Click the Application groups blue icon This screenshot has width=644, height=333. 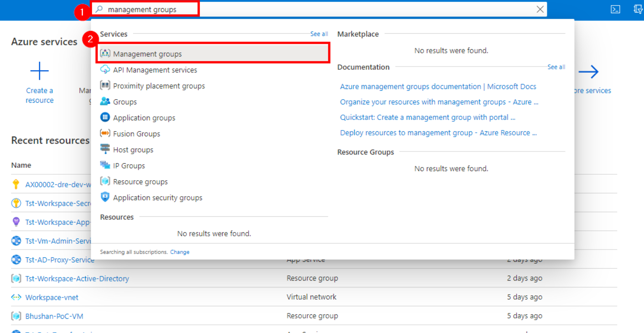pos(105,117)
